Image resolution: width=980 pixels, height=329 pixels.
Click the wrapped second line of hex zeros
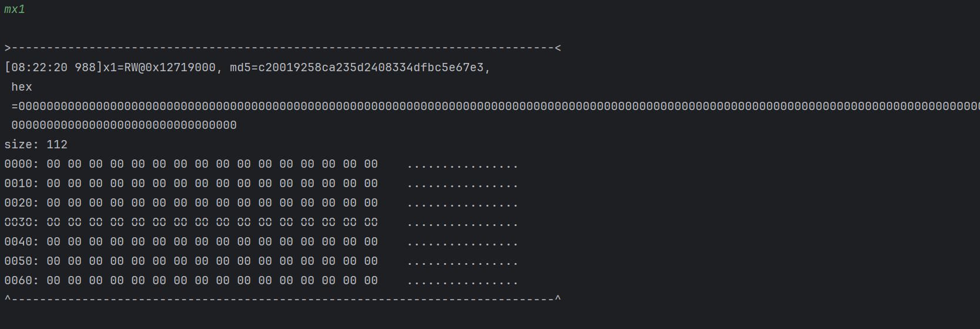pyautogui.click(x=124, y=125)
